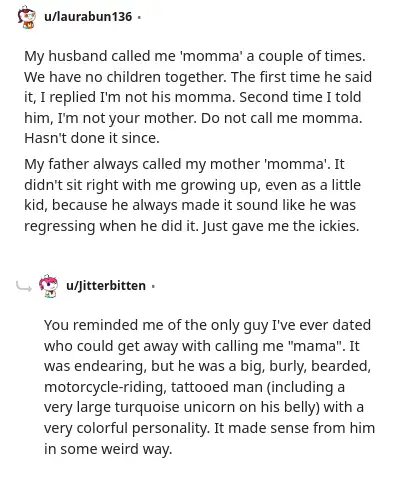The height and width of the screenshot is (484, 400).
Task: Open the u/Jitterbitten username link
Action: tap(106, 286)
